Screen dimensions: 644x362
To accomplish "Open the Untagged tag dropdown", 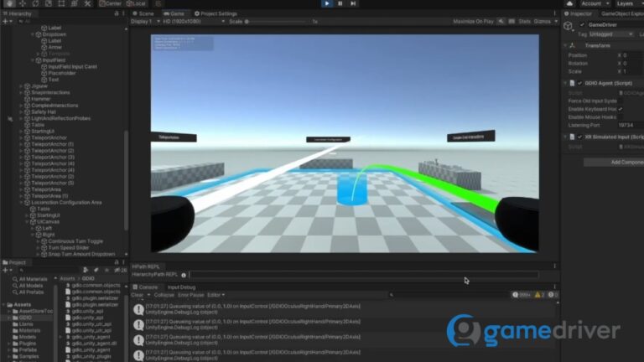I will (x=611, y=34).
